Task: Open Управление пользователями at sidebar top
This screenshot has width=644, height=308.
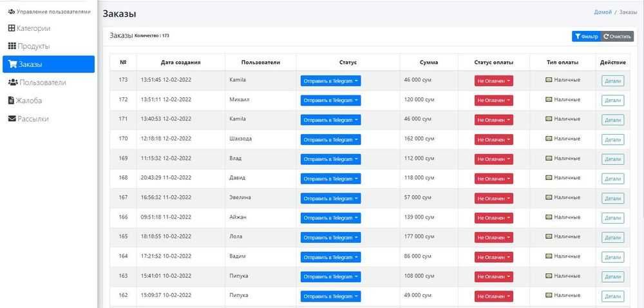Action: [x=50, y=12]
